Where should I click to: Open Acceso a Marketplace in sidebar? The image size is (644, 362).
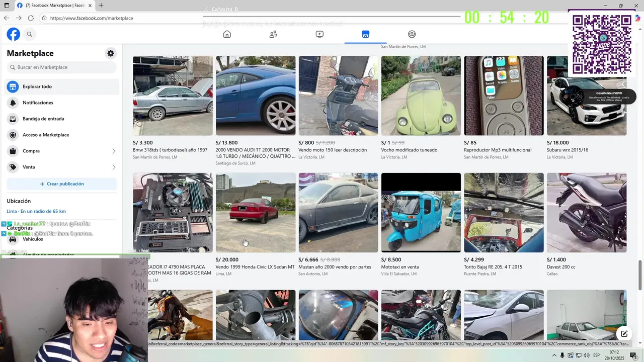[x=62, y=135]
